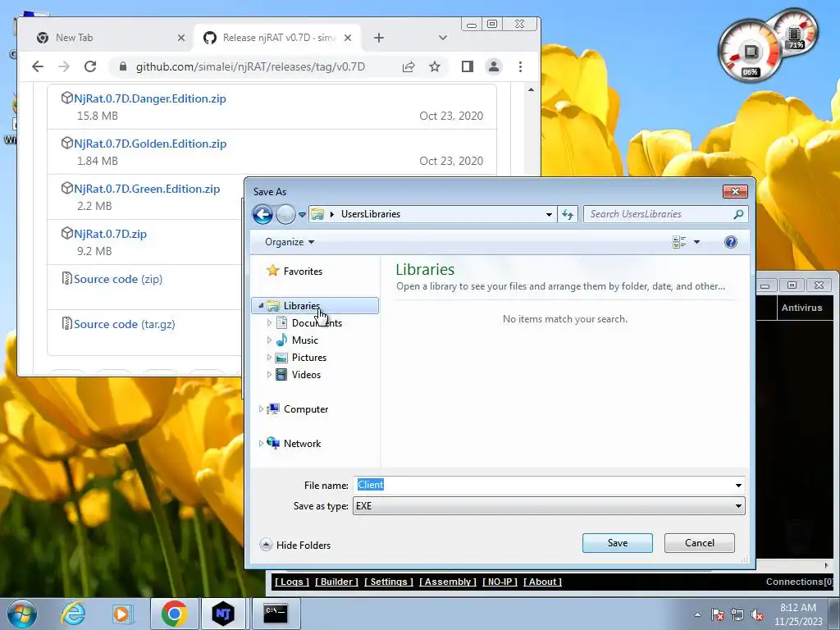This screenshot has height=630, width=840.
Task: Click the Chrome forward arrow button
Action: click(64, 66)
